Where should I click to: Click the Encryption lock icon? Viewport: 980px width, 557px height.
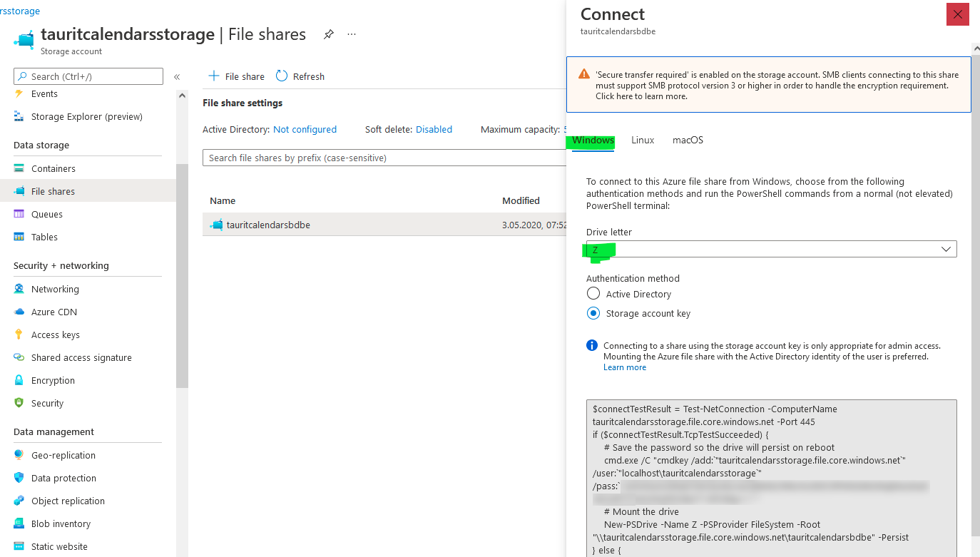(x=19, y=381)
